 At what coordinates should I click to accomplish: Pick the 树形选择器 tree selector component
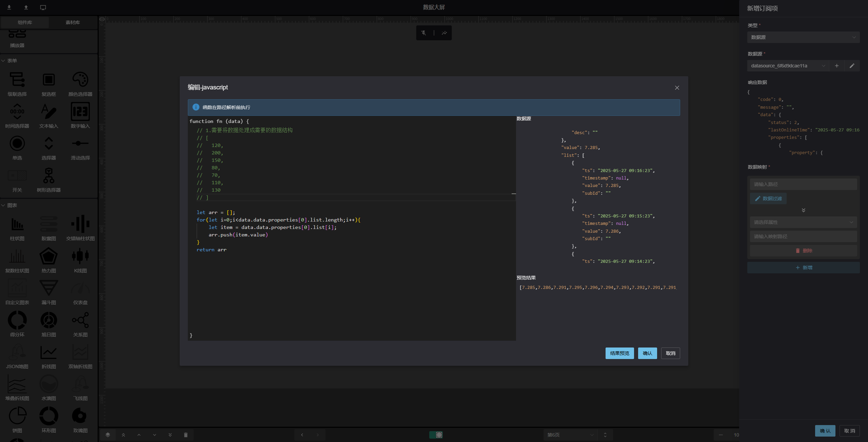coord(49,175)
